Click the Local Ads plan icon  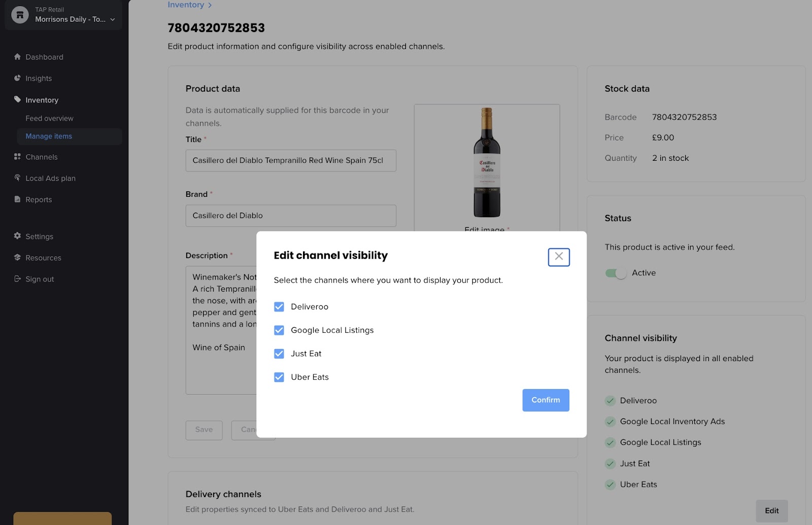17,178
